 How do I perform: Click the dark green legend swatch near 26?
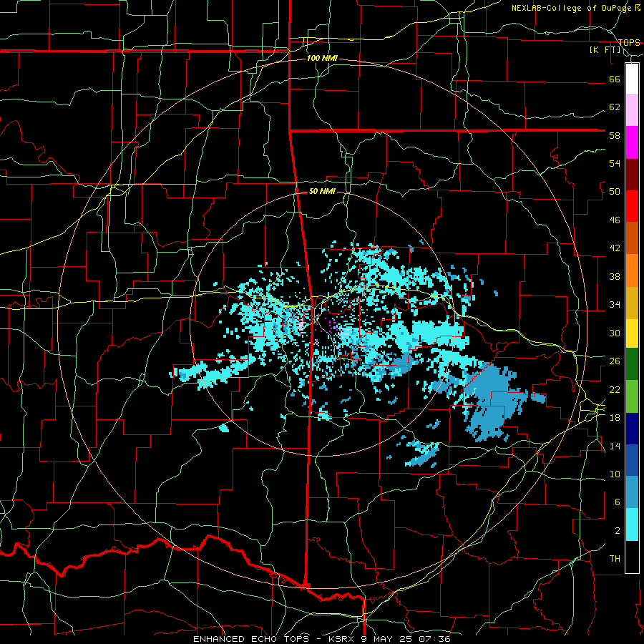632,364
